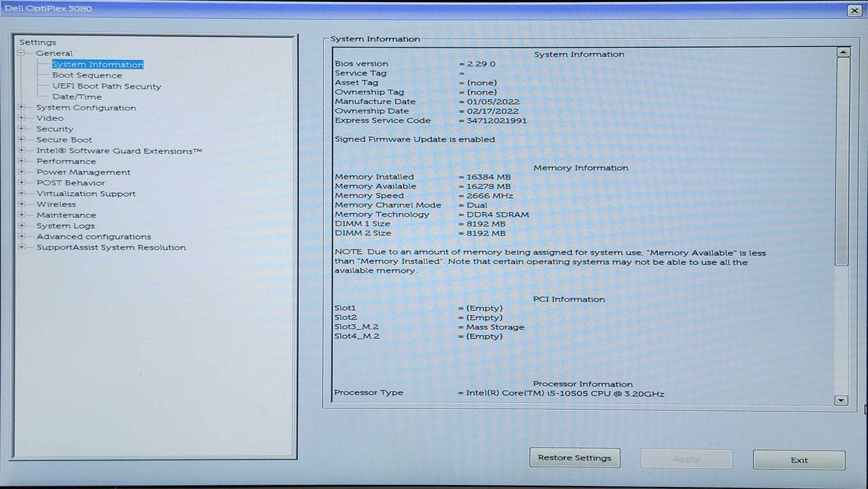This screenshot has height=489, width=868.
Task: Expand the Performance node
Action: tap(22, 161)
